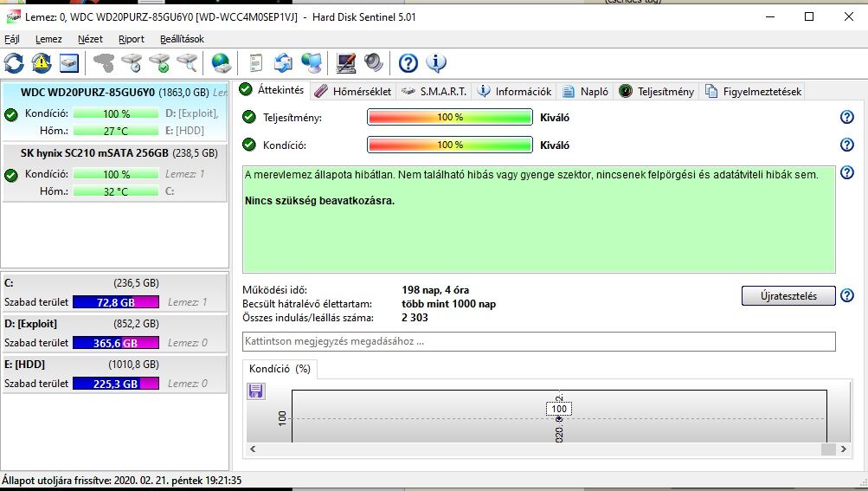Click the speaker toolbar icon

pyautogui.click(x=374, y=63)
